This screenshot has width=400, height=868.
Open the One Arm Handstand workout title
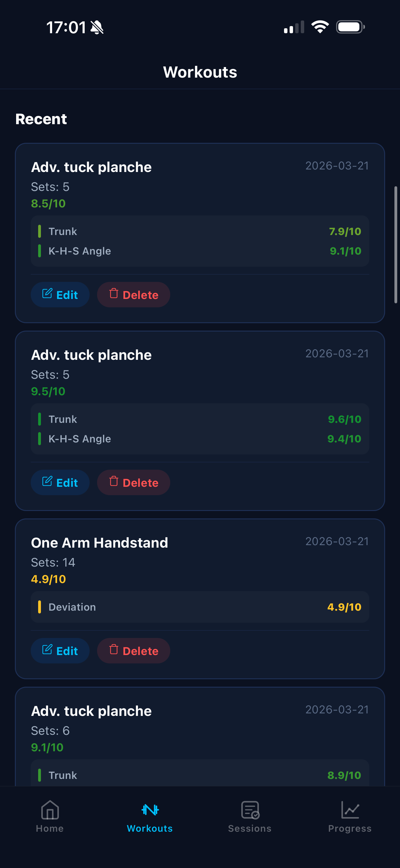99,543
